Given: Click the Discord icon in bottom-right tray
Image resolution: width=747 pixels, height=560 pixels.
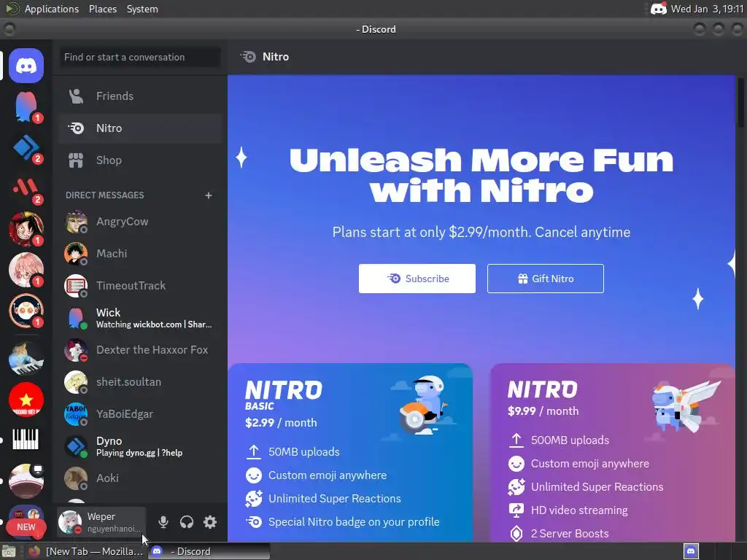Looking at the screenshot, I should (x=692, y=551).
